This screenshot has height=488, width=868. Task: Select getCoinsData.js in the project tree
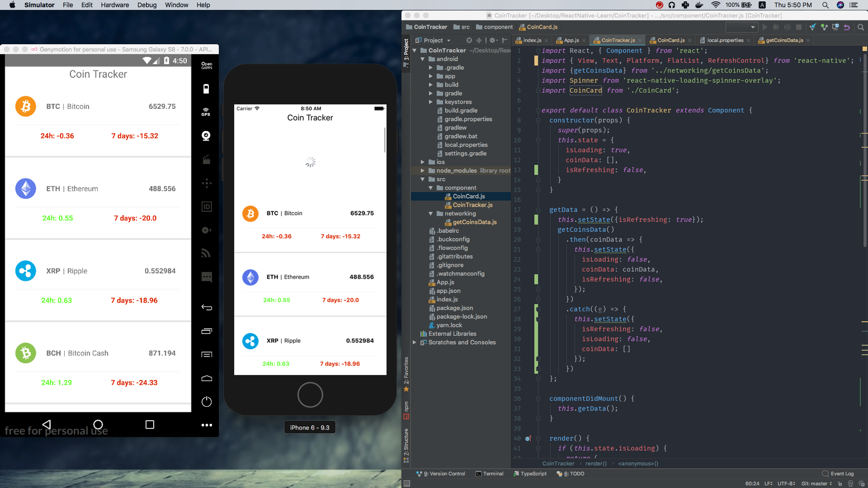[474, 222]
